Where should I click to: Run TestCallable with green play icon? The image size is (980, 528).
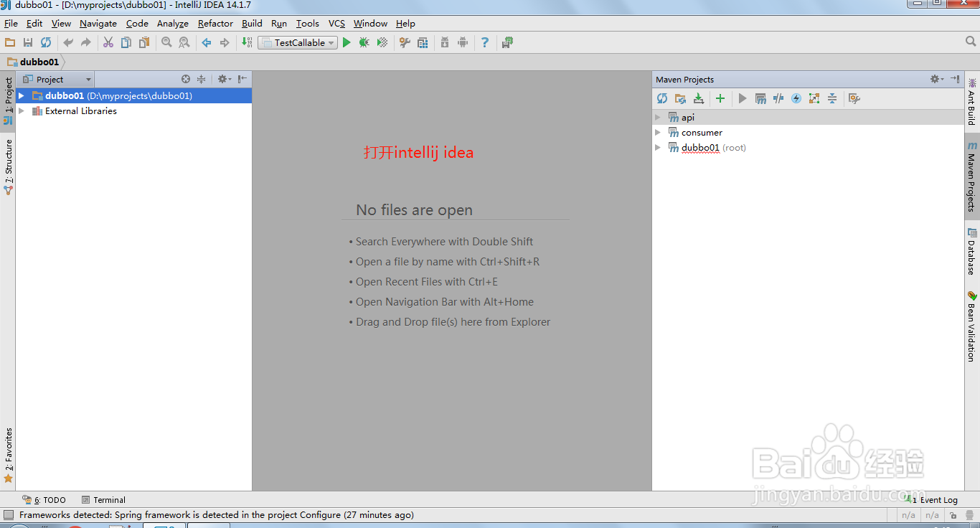pos(347,42)
